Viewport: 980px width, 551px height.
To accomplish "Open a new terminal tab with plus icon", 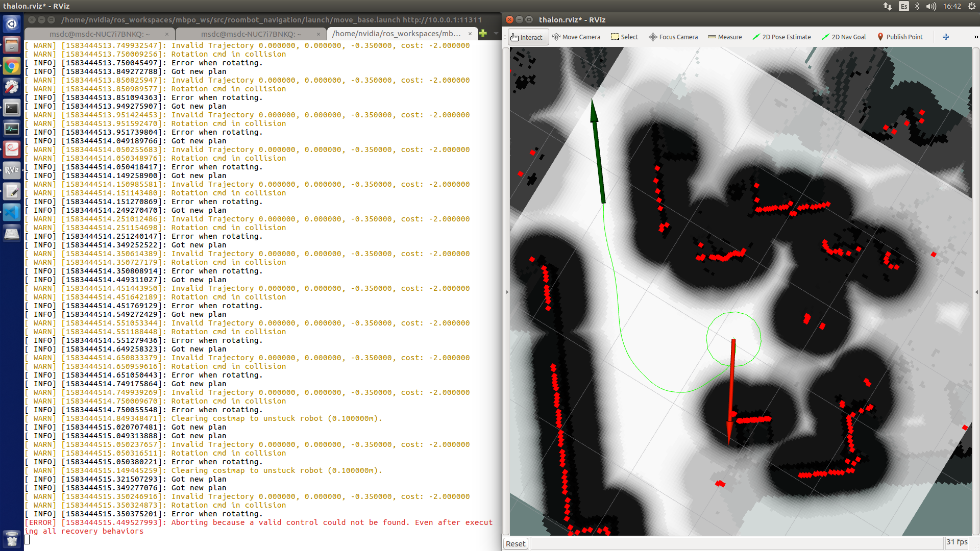I will click(483, 34).
